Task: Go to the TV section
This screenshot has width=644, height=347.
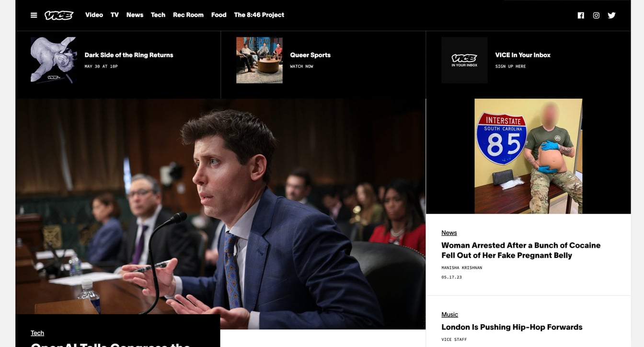Action: coord(115,15)
